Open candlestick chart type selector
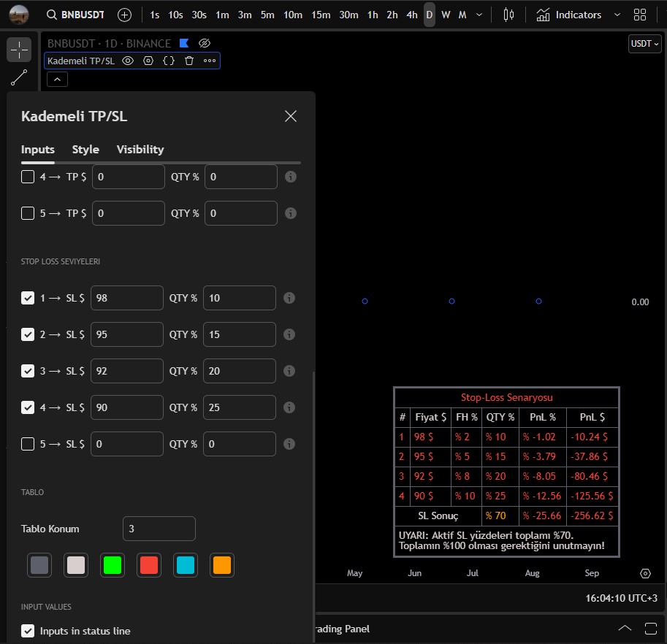This screenshot has width=667, height=644. (508, 15)
